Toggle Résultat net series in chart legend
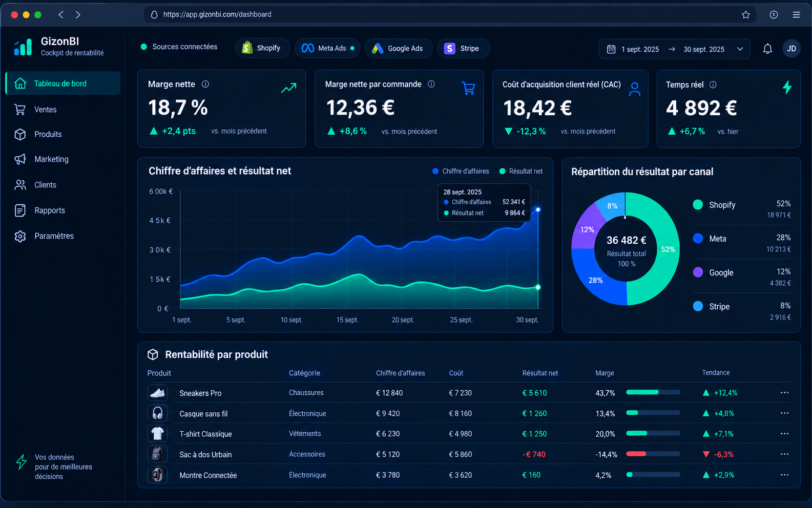Viewport: 812px width, 508px height. point(521,171)
